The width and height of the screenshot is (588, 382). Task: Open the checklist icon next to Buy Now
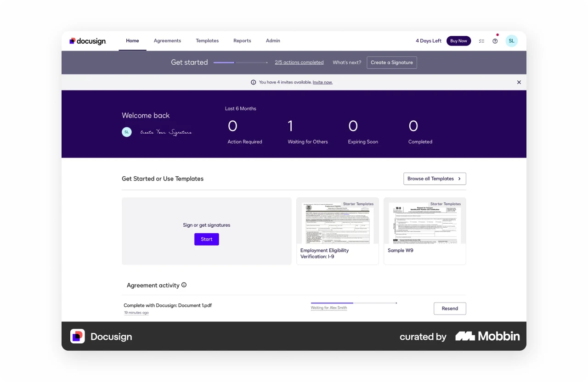click(x=481, y=41)
